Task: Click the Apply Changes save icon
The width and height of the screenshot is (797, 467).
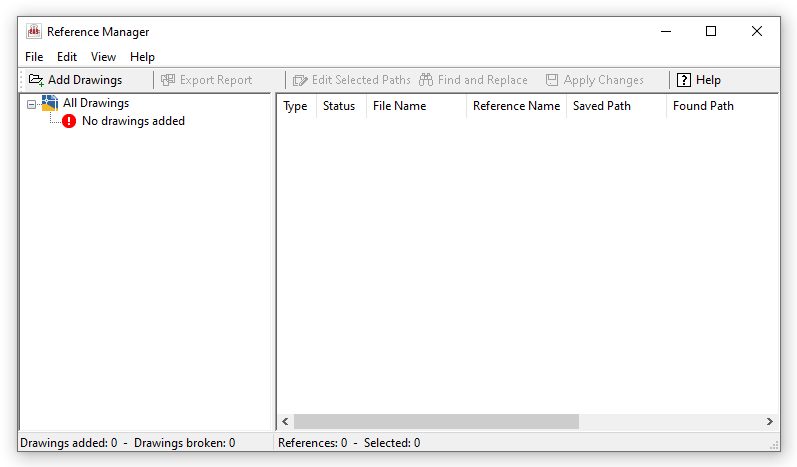Action: (552, 80)
